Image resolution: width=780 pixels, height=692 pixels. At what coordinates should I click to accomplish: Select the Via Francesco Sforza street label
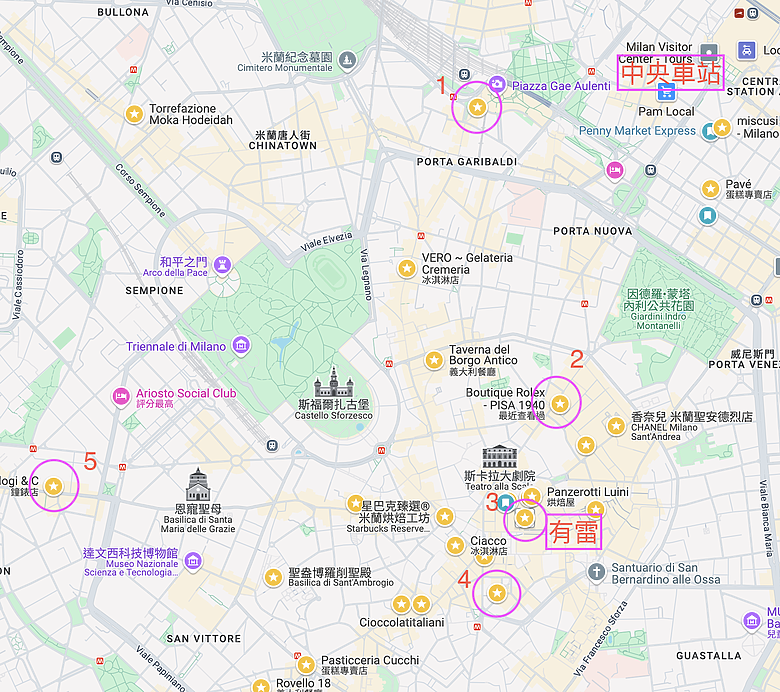[x=600, y=639]
